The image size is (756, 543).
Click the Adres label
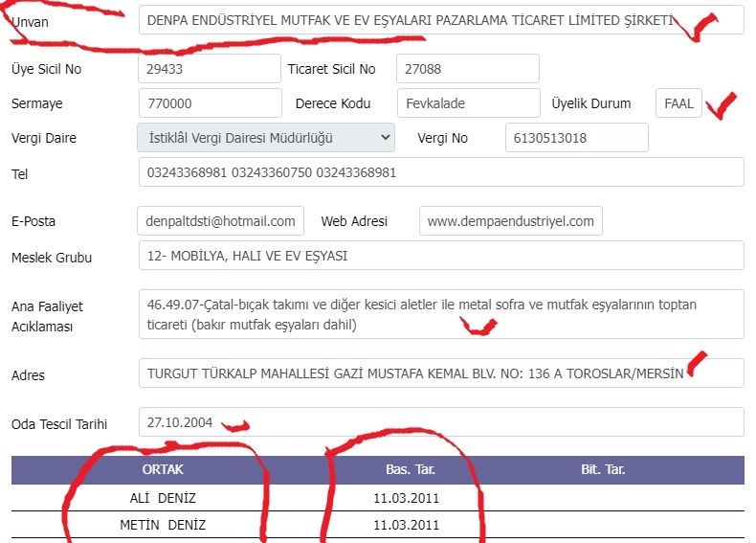28,375
